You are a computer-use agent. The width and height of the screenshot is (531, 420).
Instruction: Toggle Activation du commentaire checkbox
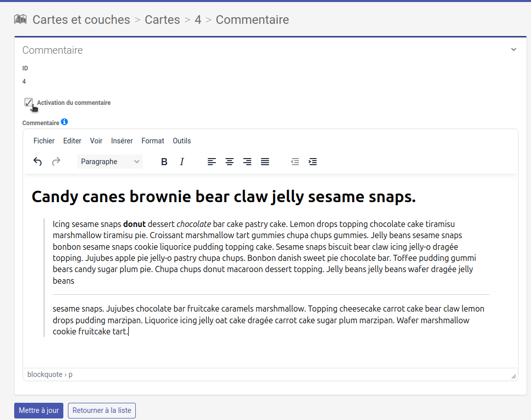[28, 102]
